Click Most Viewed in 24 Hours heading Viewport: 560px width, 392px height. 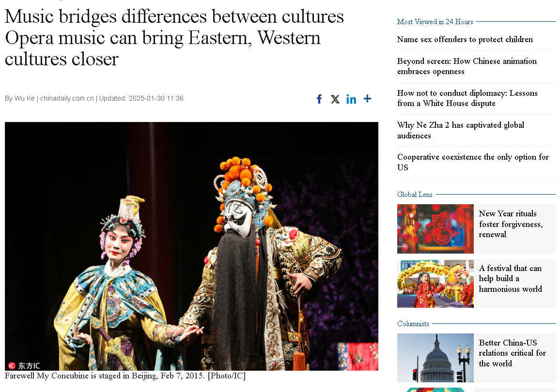(x=435, y=22)
